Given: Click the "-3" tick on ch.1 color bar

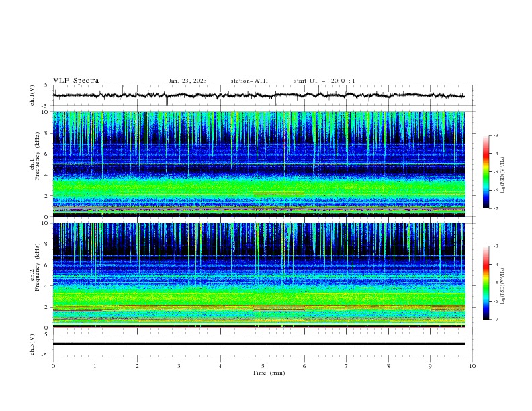Looking at the screenshot, I should [x=495, y=135].
